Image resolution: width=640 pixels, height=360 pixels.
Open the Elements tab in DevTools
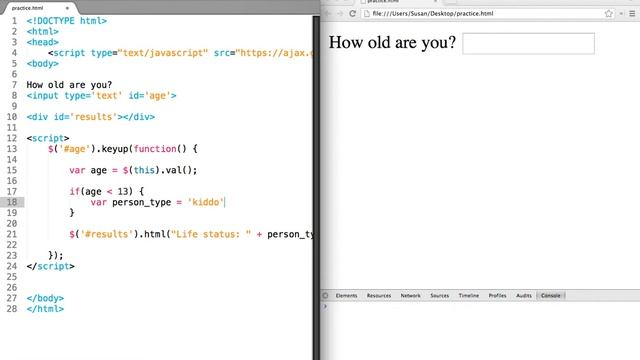347,296
